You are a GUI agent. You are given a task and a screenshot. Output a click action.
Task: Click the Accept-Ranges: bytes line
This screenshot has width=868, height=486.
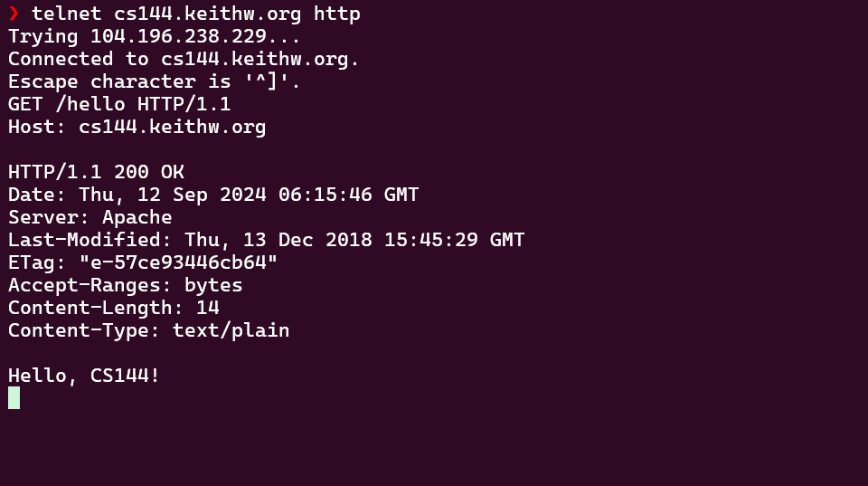[125, 285]
